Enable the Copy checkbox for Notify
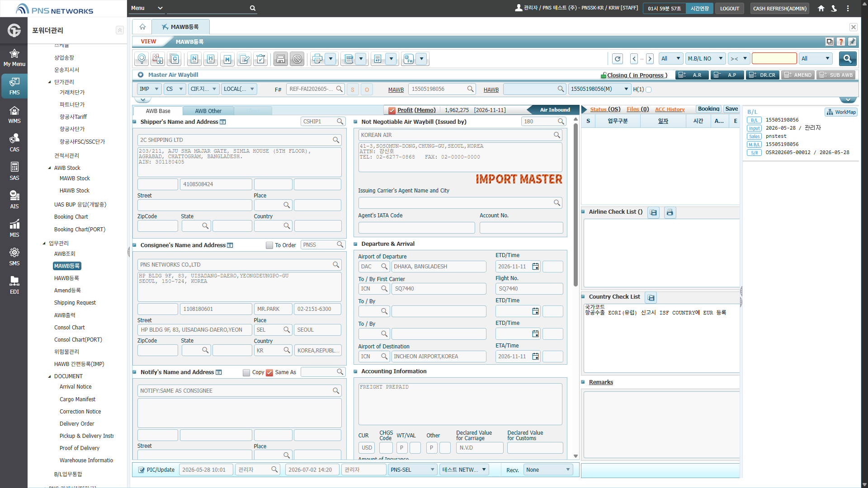 tap(246, 373)
